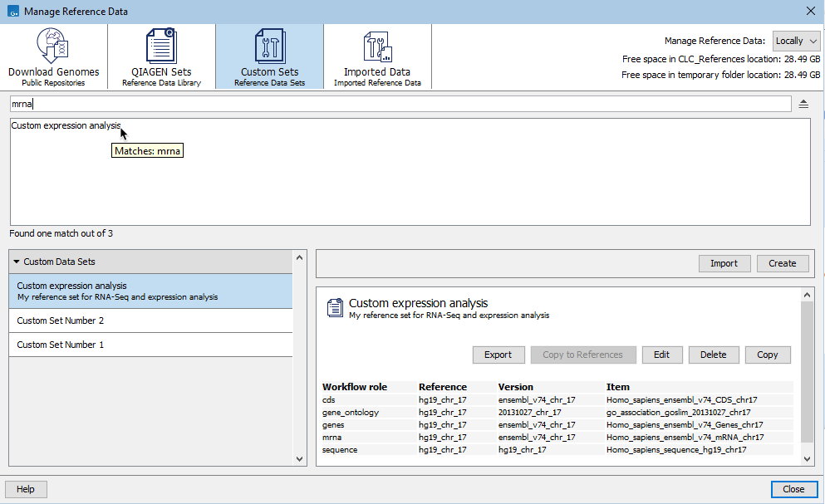Import a custom reference data set
The height and width of the screenshot is (504, 825).
[x=724, y=262]
